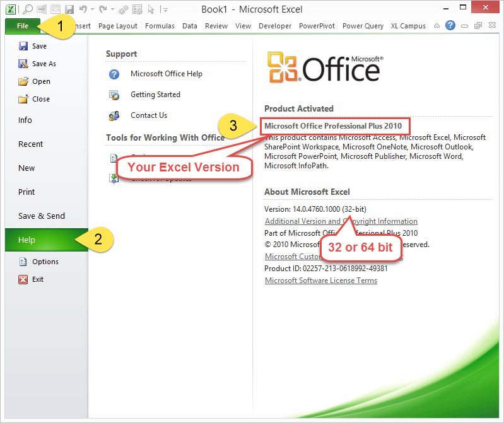Choose Save & Send from the File menu
The height and width of the screenshot is (423, 504).
click(42, 216)
